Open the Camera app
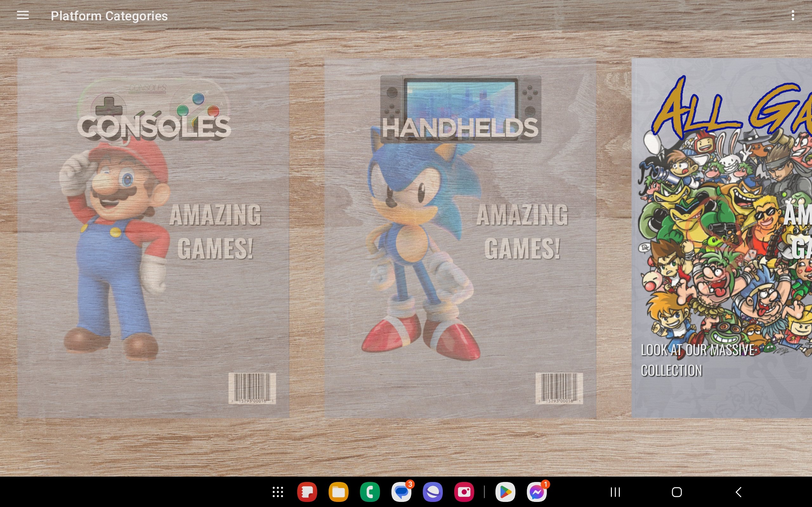Viewport: 812px width, 507px height. pyautogui.click(x=464, y=492)
